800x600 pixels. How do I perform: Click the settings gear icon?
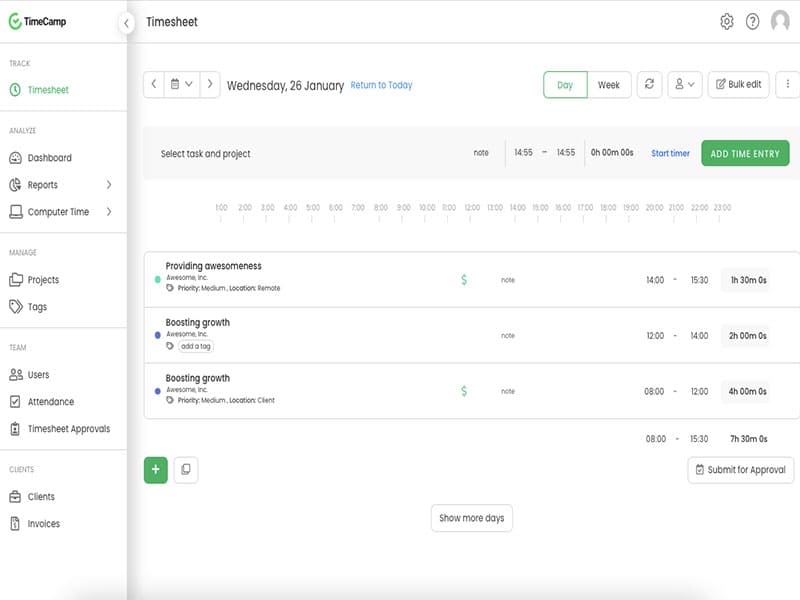tap(727, 22)
